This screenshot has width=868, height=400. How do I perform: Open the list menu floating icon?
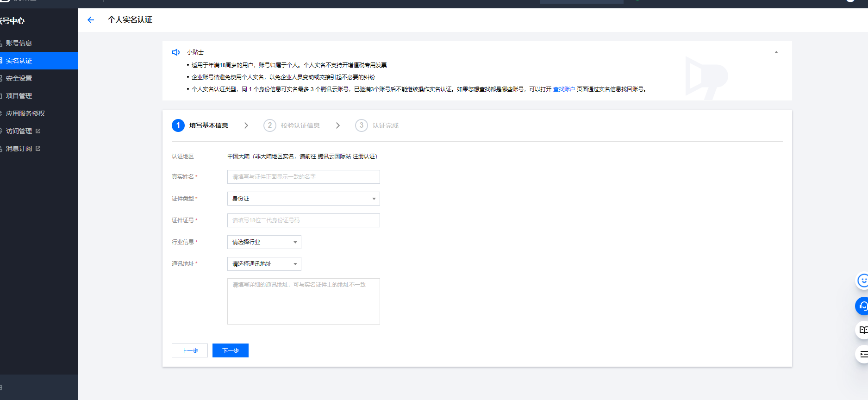pyautogui.click(x=862, y=354)
